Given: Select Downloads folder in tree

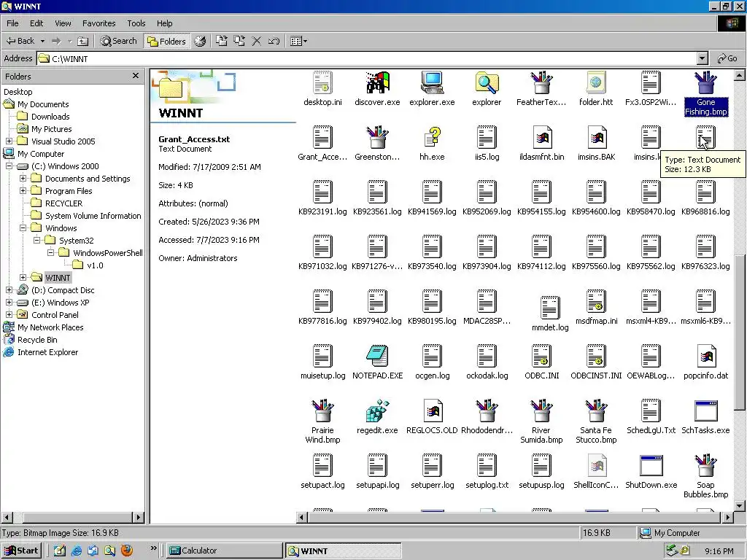Looking at the screenshot, I should point(50,116).
